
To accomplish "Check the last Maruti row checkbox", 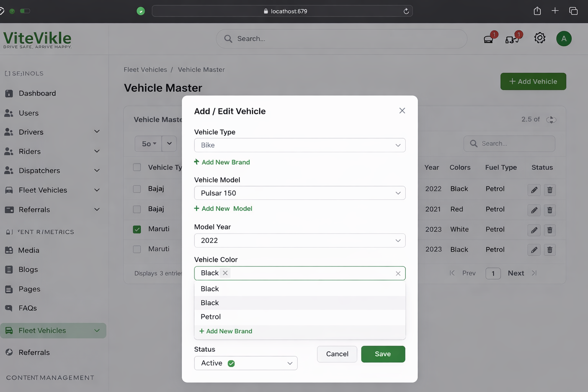I will click(137, 249).
